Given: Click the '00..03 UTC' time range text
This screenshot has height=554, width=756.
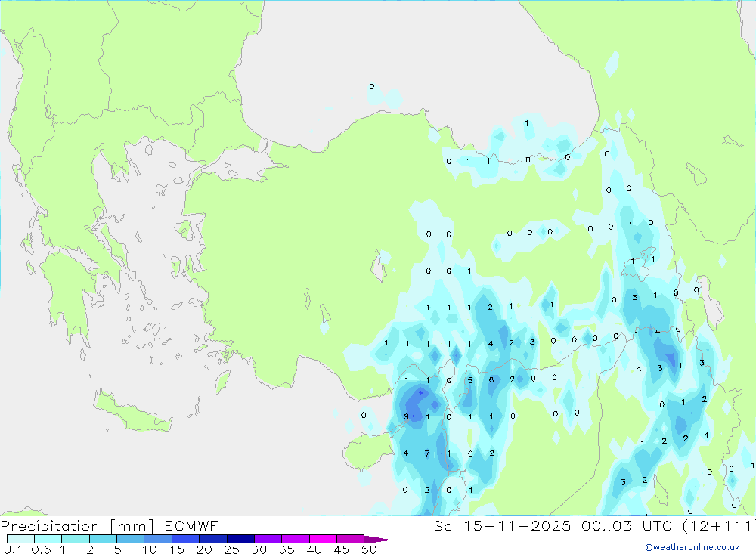Looking at the screenshot, I should [627, 525].
